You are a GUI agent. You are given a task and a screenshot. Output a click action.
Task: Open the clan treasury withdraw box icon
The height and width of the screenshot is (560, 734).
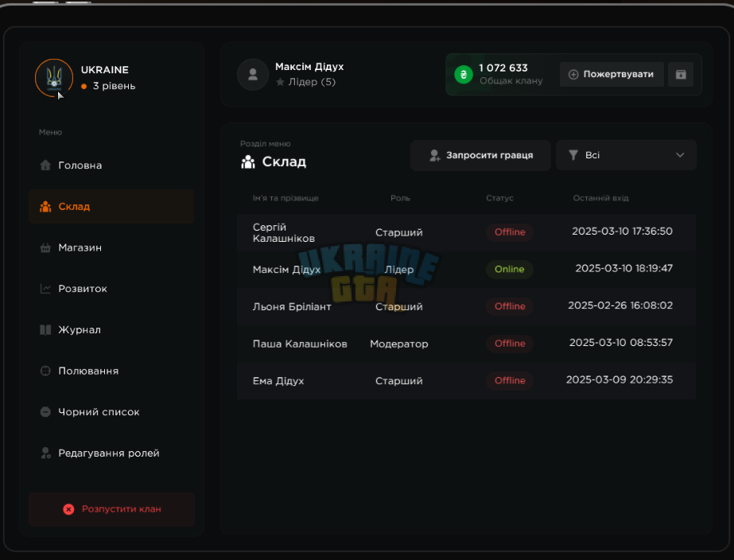click(x=681, y=75)
